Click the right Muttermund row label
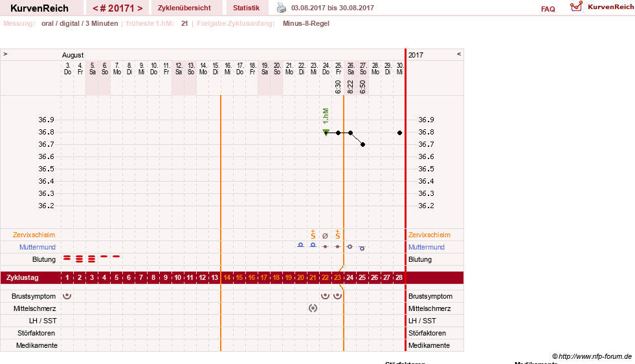The image size is (635, 364). [427, 247]
